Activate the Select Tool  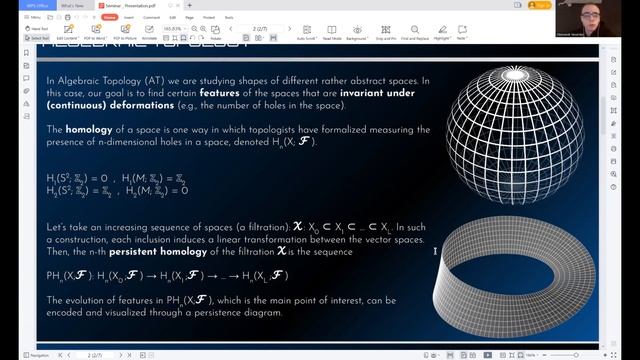tap(37, 38)
